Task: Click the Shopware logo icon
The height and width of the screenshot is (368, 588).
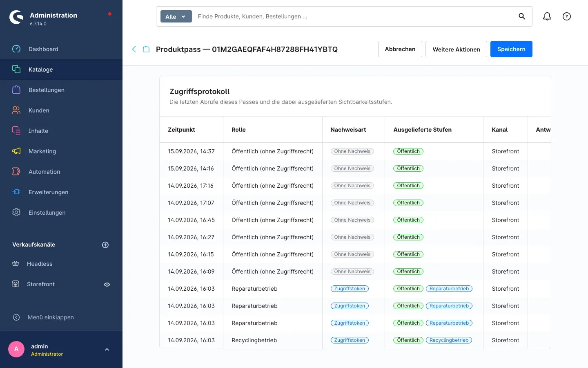Action: coord(16,17)
